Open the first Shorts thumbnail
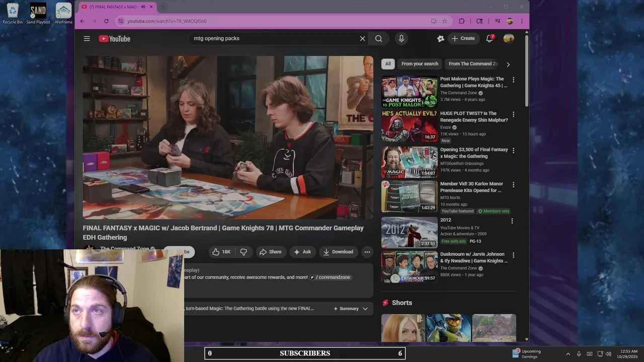 pos(403,328)
